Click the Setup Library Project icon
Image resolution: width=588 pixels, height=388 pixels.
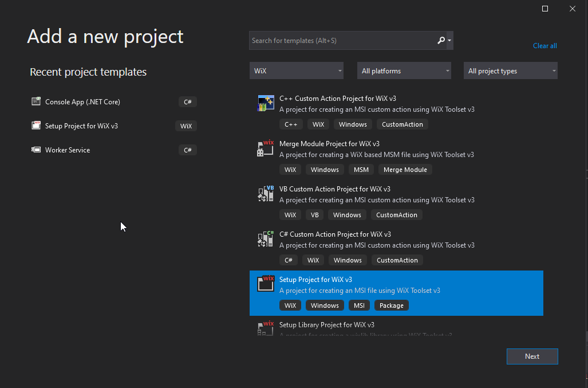(266, 328)
